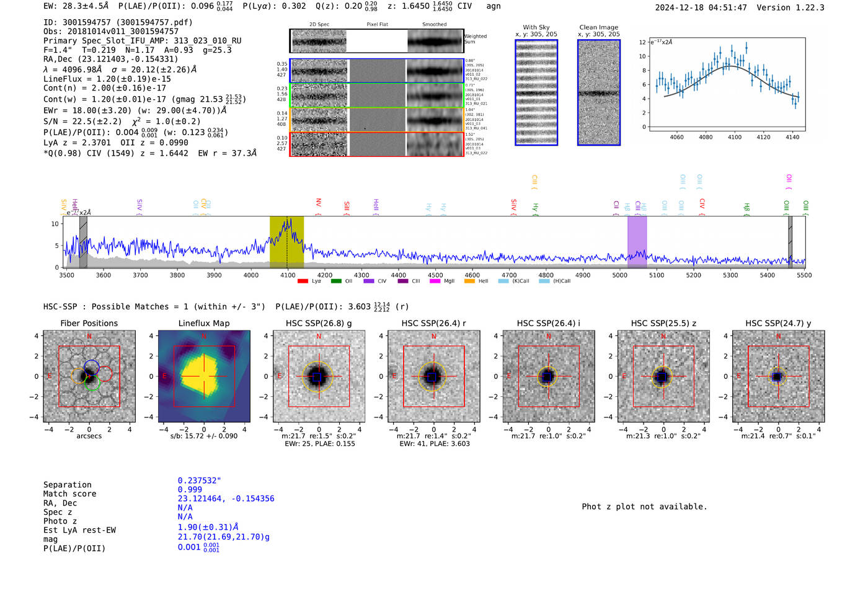Click the purple shaded region near 5050Å
This screenshot has width=868, height=591.
click(637, 242)
